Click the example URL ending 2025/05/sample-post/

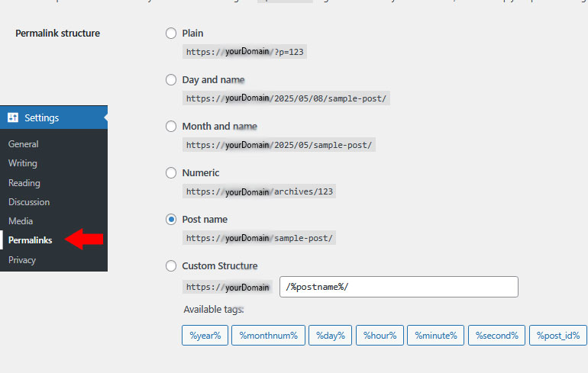(x=279, y=145)
